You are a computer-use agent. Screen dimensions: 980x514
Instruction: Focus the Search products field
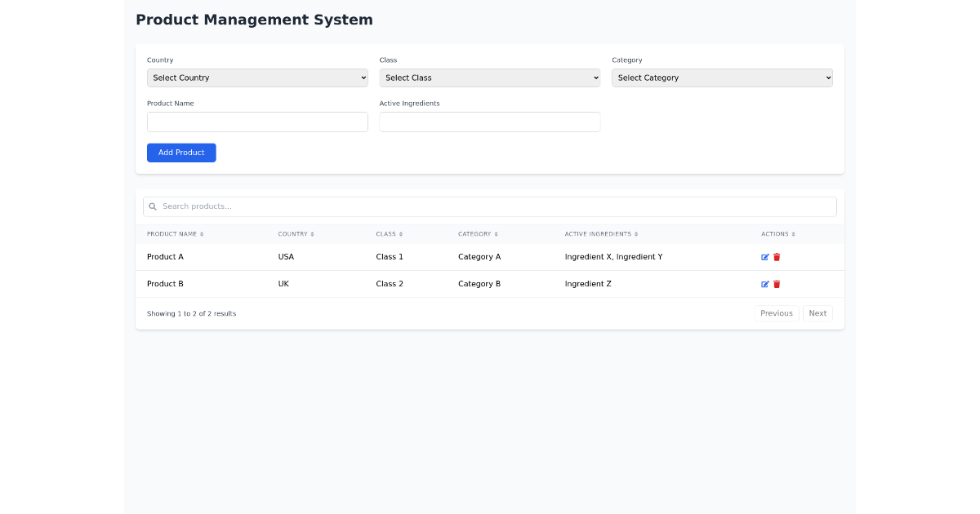pyautogui.click(x=490, y=206)
